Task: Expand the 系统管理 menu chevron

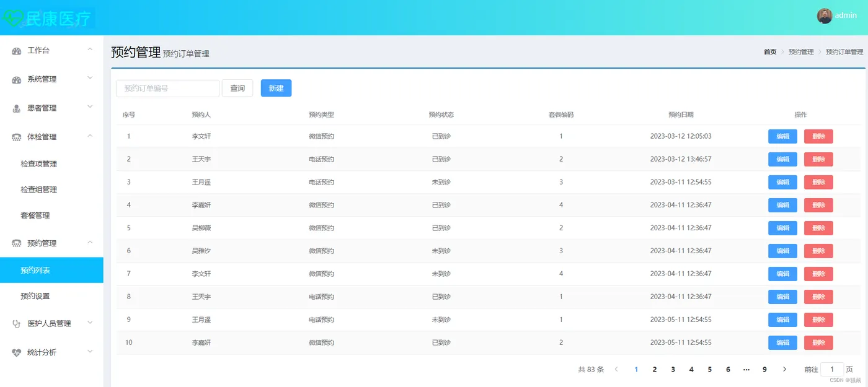Action: (90, 78)
